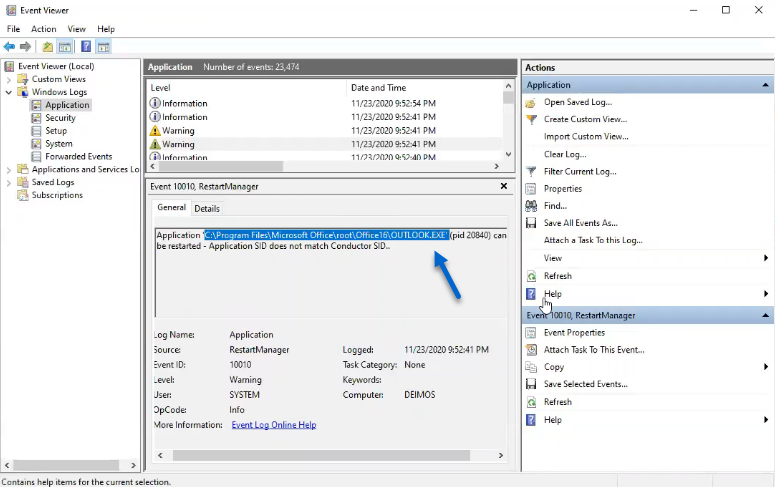Click the Open Saved Log folder icon
The image size is (775, 487).
coord(532,102)
